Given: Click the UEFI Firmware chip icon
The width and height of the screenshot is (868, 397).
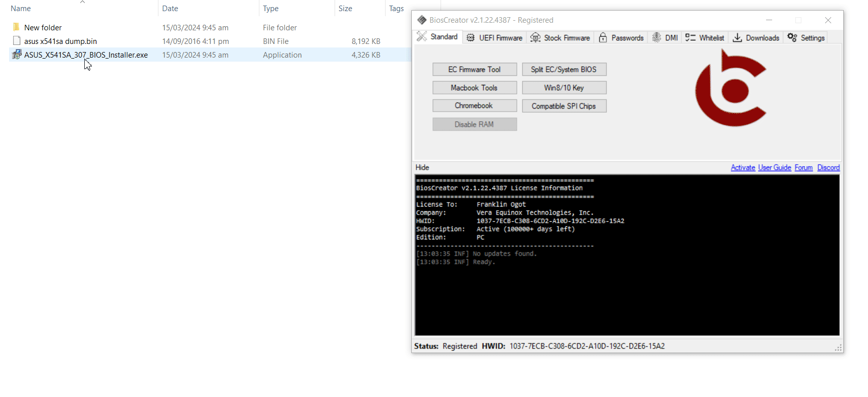Looking at the screenshot, I should [470, 38].
